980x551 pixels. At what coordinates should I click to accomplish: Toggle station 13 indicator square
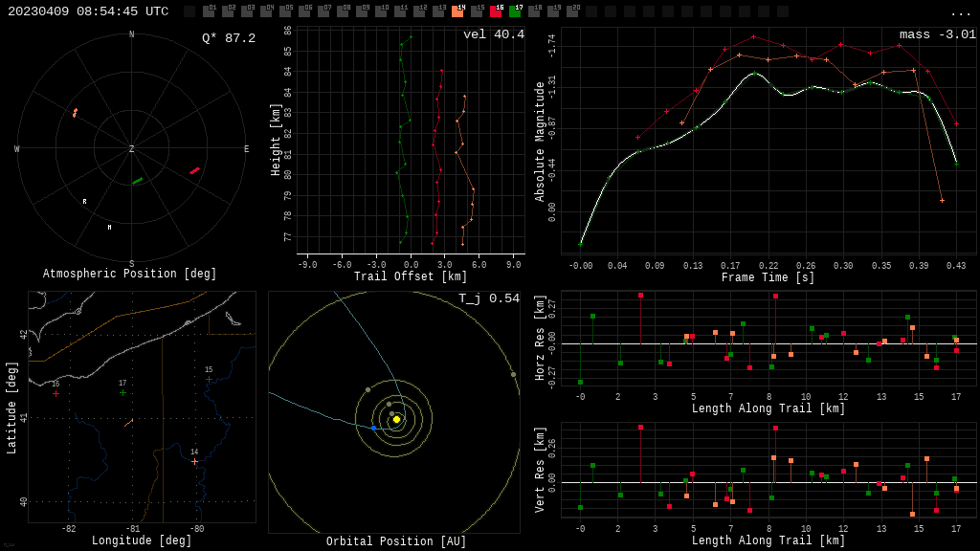tap(438, 11)
